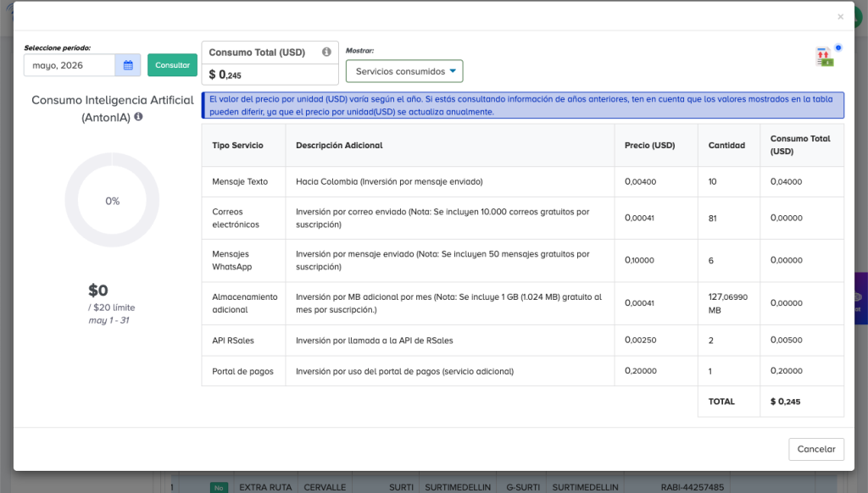The image size is (868, 493).
Task: Click RABI-44257485 in the background table
Action: 692,487
